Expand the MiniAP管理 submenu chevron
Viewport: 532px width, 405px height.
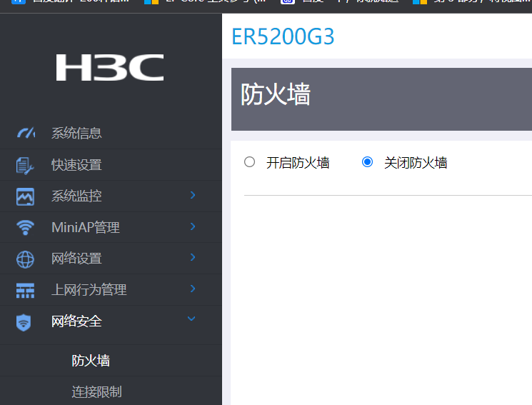(x=193, y=226)
